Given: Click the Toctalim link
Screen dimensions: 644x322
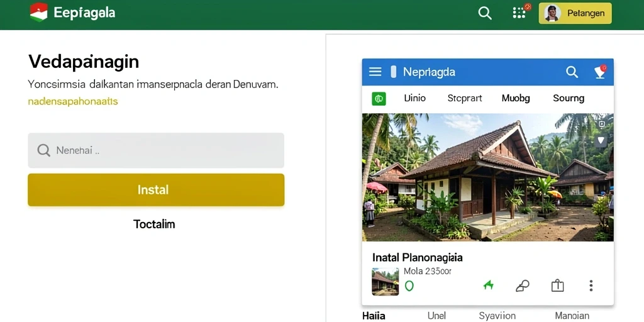Looking at the screenshot, I should (154, 224).
